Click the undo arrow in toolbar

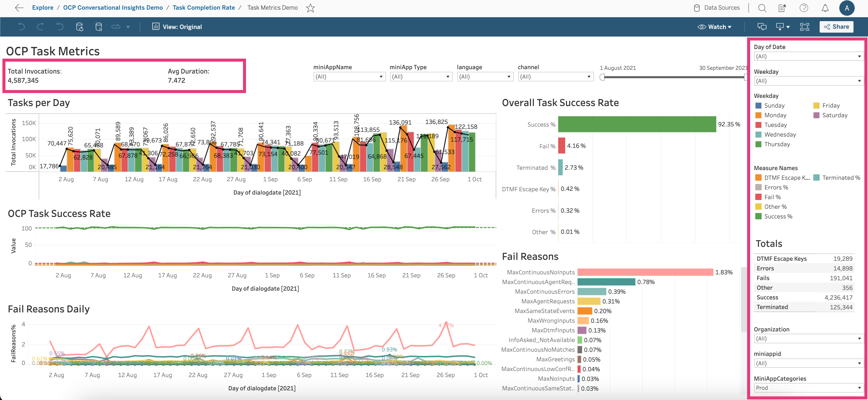[x=21, y=27]
